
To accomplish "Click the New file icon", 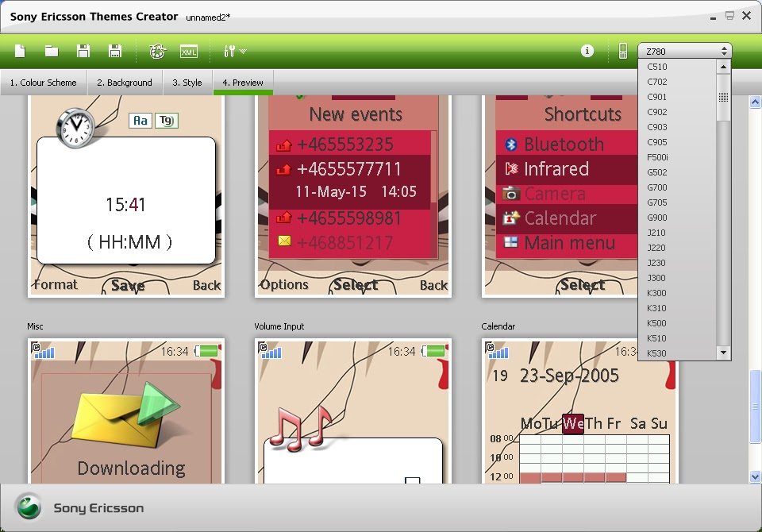I will tap(20, 51).
